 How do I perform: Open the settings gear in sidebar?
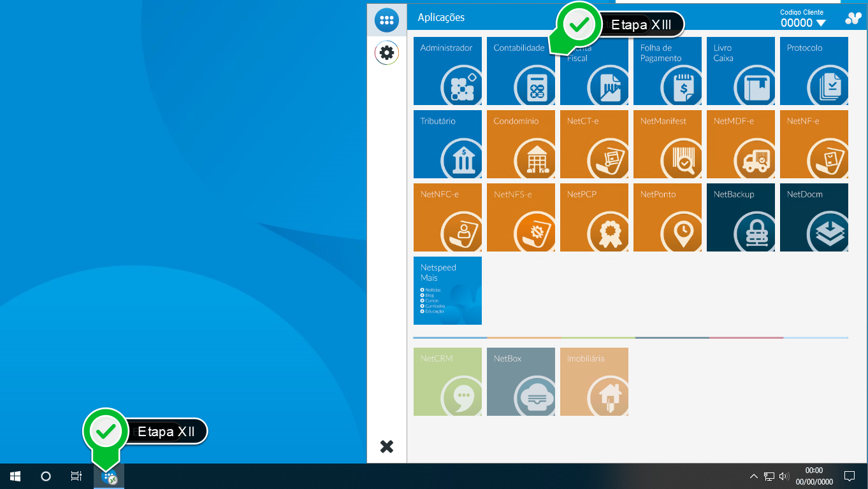(387, 53)
